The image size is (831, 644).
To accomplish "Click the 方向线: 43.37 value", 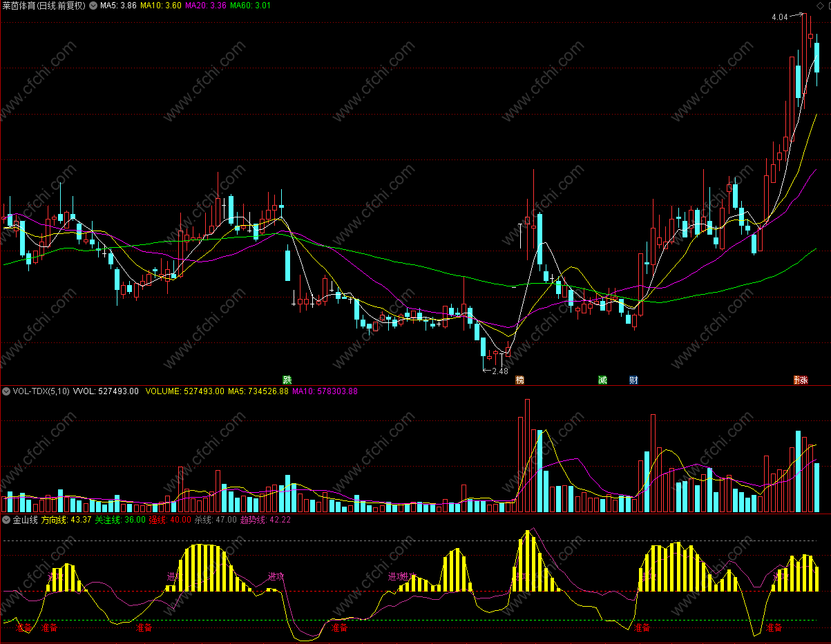I will [66, 520].
